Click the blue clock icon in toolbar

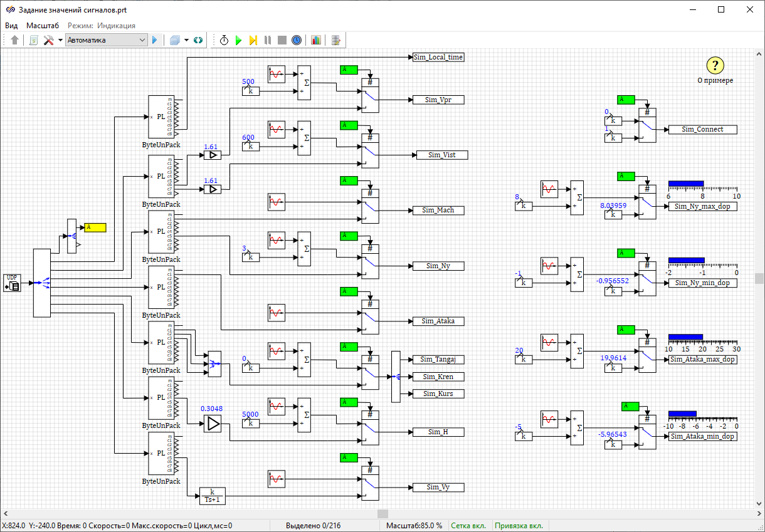[297, 40]
